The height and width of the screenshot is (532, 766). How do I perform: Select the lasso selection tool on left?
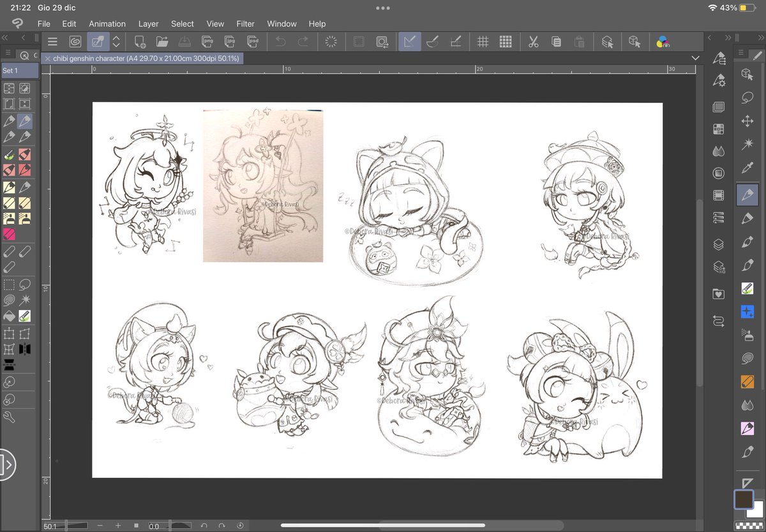click(x=25, y=284)
